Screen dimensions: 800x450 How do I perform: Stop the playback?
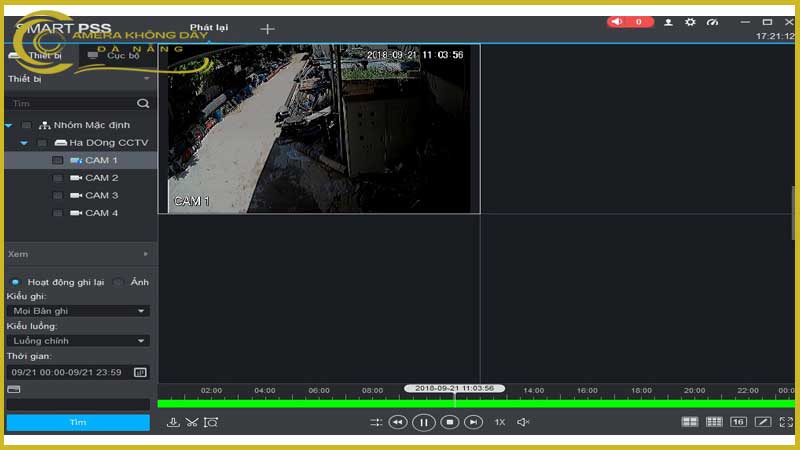449,422
